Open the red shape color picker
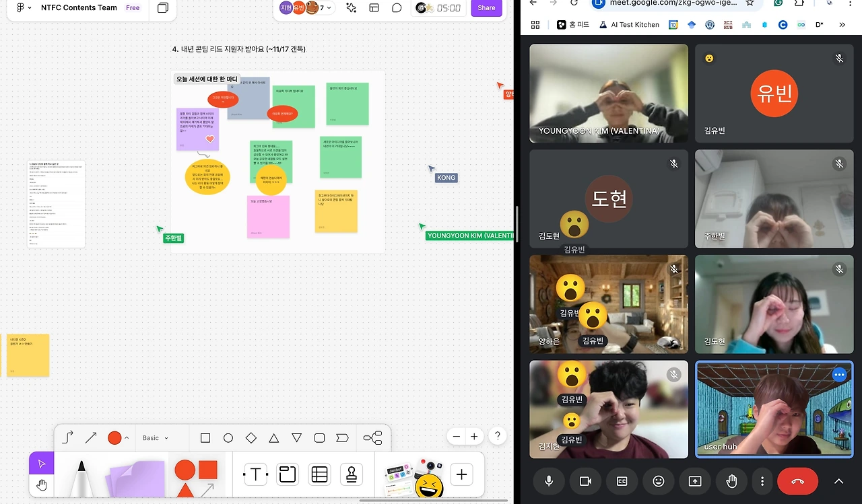This screenshot has width=862, height=504. 118,438
